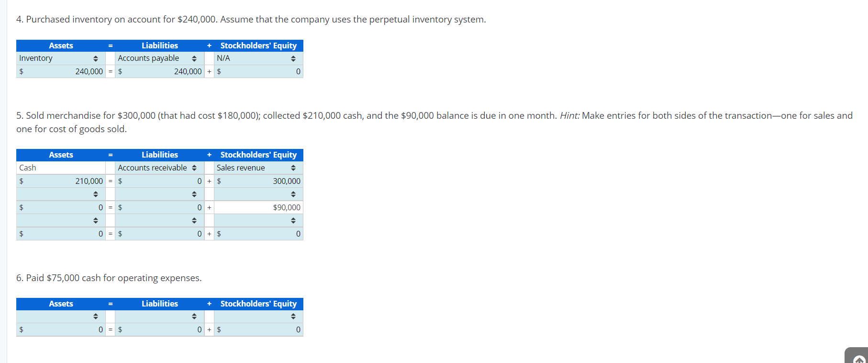868x363 pixels.
Task: Open the Sales revenue dropdown in transaction 5
Action: tap(293, 168)
